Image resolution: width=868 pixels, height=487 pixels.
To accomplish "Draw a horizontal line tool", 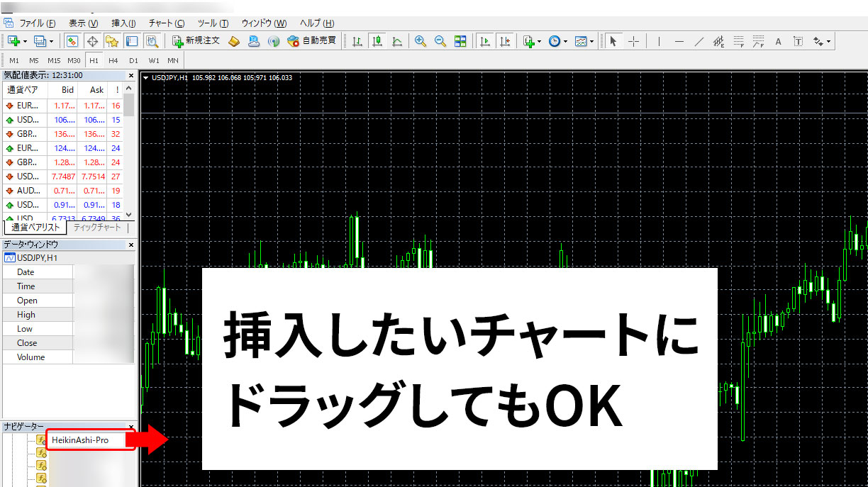I will pos(679,41).
